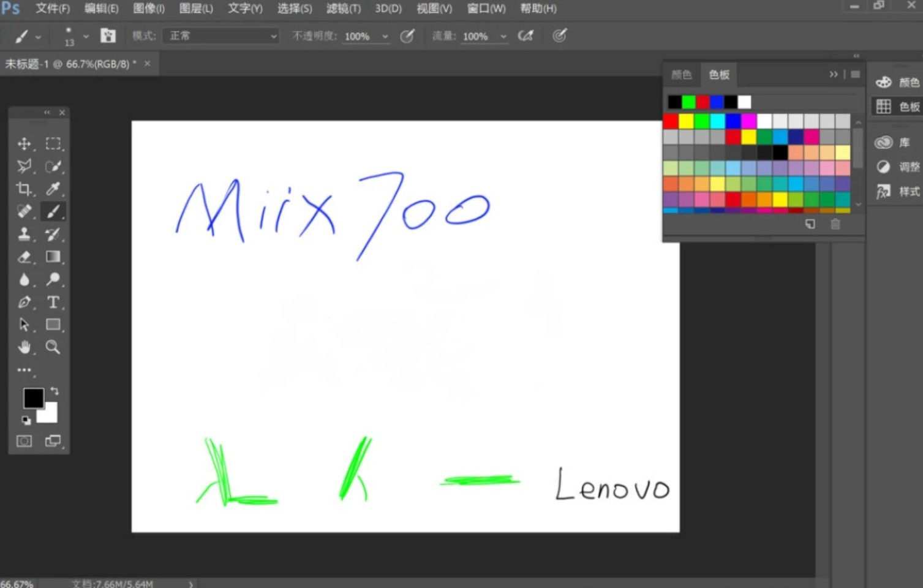Click the black foreground color box
923x588 pixels.
33,398
